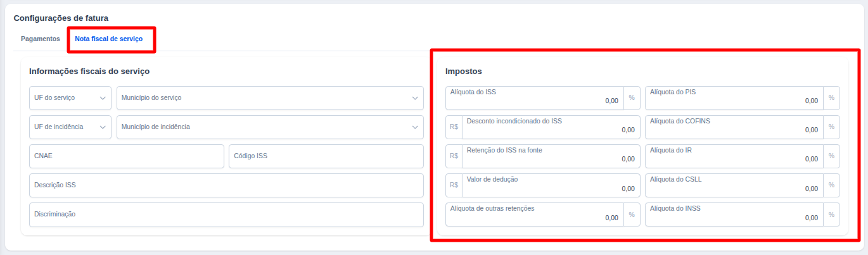
Task: Expand the Município do serviço dropdown
Action: (x=269, y=98)
